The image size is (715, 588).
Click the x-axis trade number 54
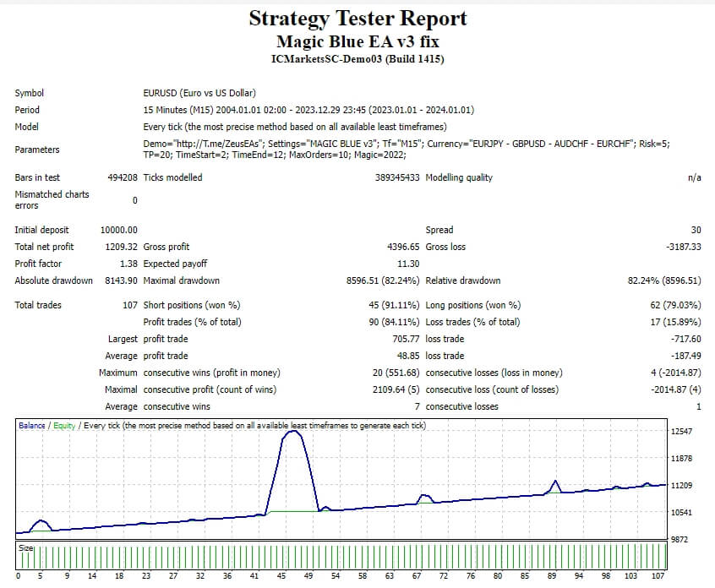tap(336, 575)
